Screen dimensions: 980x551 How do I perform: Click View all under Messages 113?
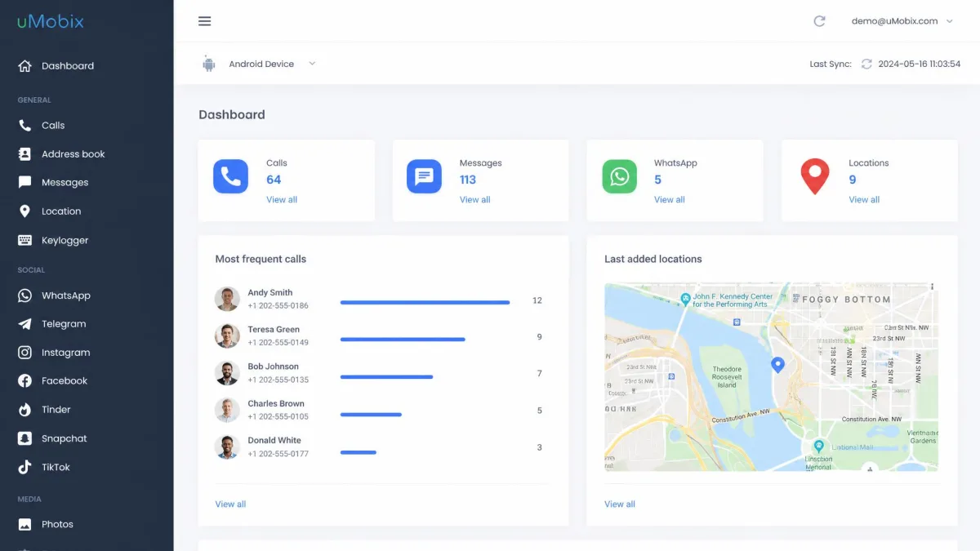(x=475, y=200)
